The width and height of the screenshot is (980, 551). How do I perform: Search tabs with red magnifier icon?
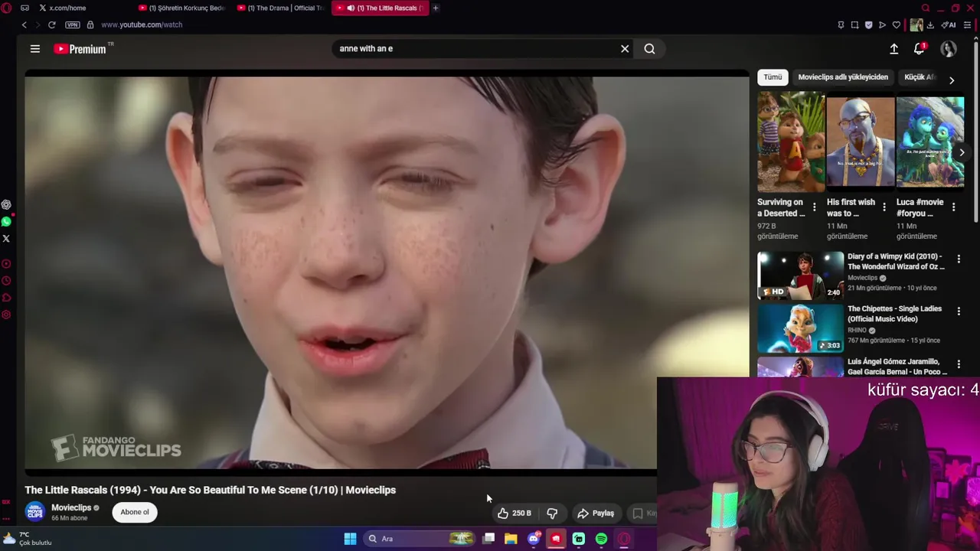click(926, 8)
